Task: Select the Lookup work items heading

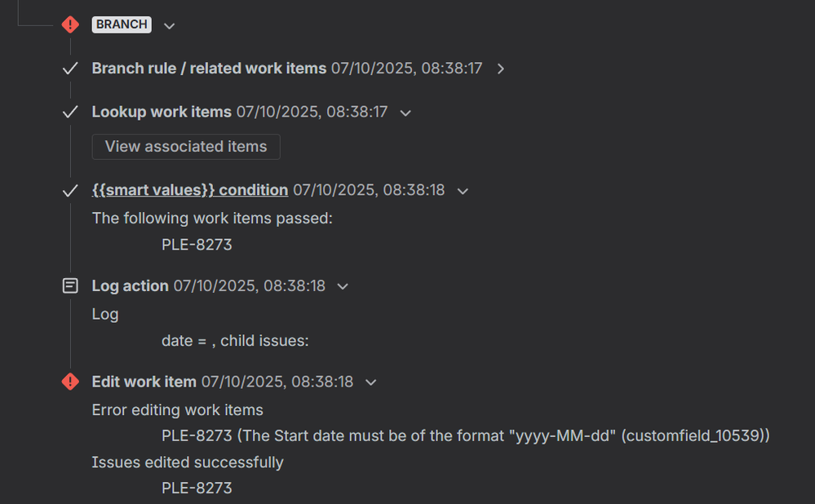Action: (162, 112)
